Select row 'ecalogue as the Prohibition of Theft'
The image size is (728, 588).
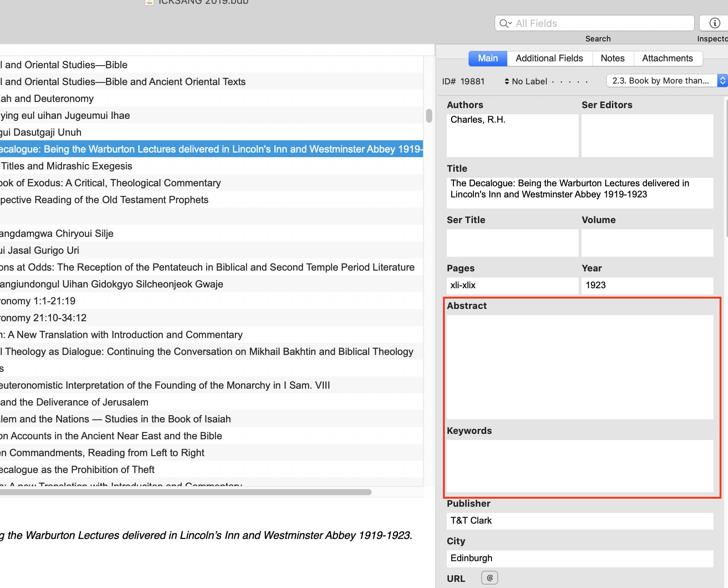[212, 470]
